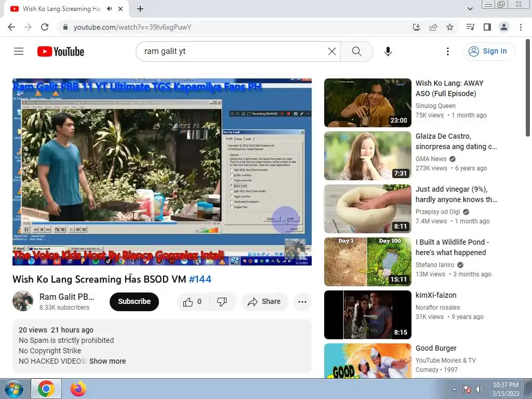This screenshot has width=532, height=399.
Task: Close the Wish Ko Lang tab
Action: coord(121,9)
